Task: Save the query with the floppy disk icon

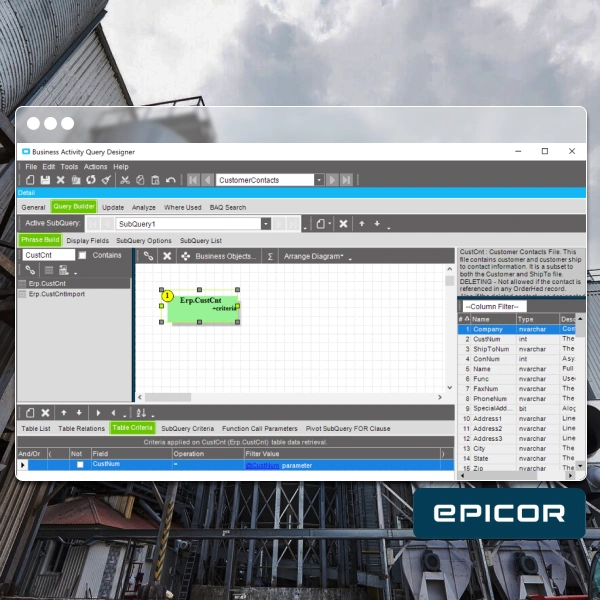Action: [45, 180]
